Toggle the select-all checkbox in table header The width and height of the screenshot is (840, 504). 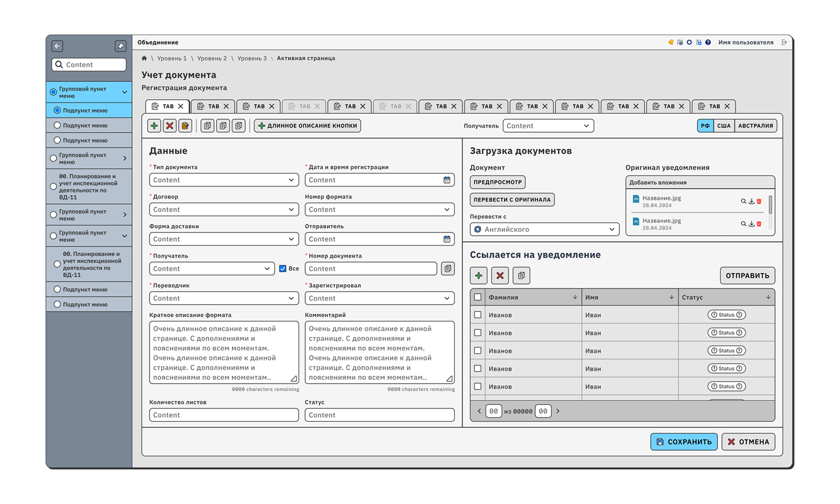tap(478, 297)
